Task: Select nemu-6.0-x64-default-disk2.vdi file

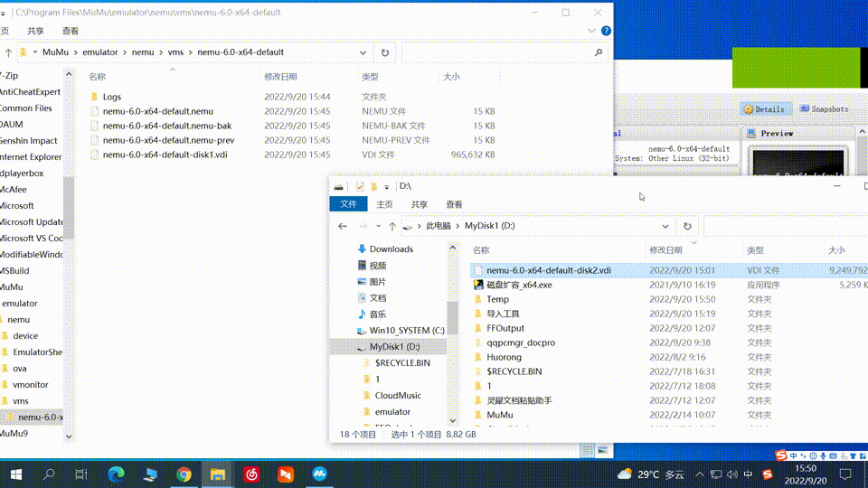Action: [549, 270]
